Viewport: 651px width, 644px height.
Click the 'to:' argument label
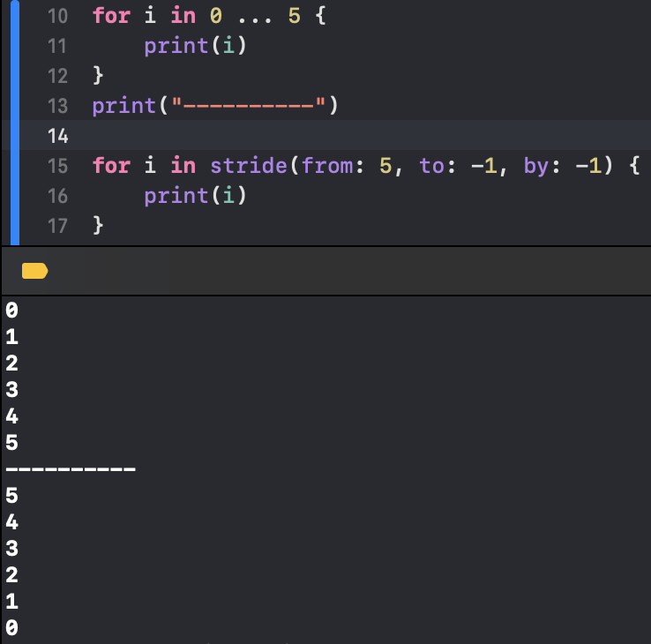[438, 166]
